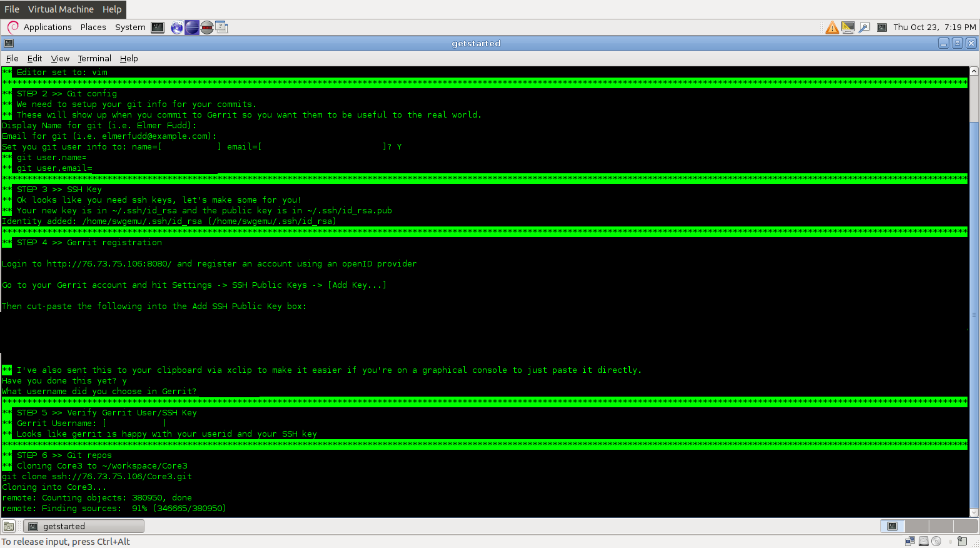Click the 'STEP 6 >> Git repos' line
This screenshot has height=548, width=980.
click(64, 455)
